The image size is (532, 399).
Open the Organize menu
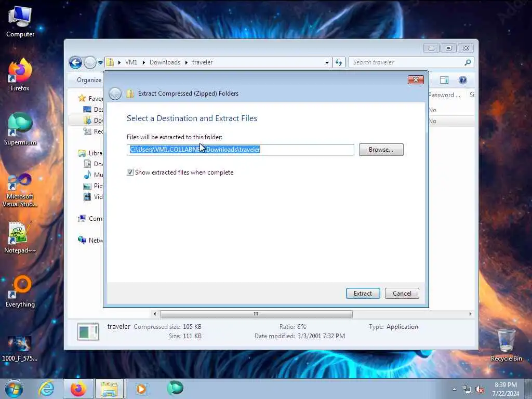(x=89, y=80)
